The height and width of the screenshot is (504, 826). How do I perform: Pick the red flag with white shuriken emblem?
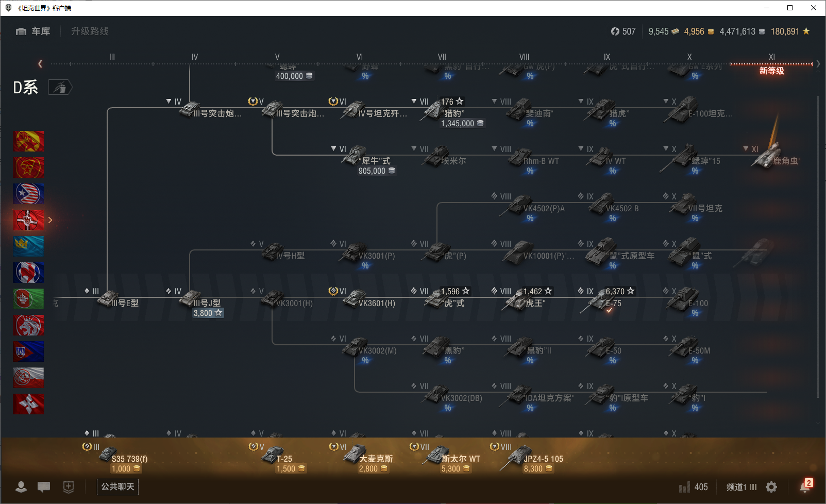[28, 404]
